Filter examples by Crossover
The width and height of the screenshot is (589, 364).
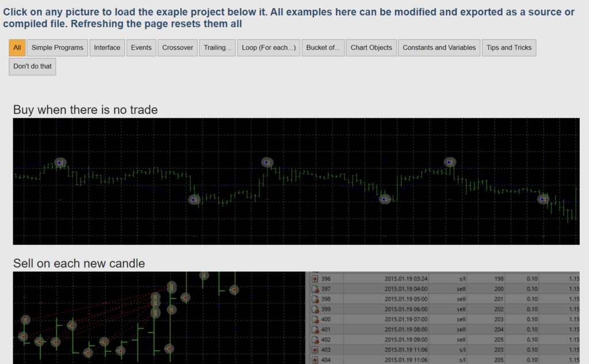[x=178, y=48]
